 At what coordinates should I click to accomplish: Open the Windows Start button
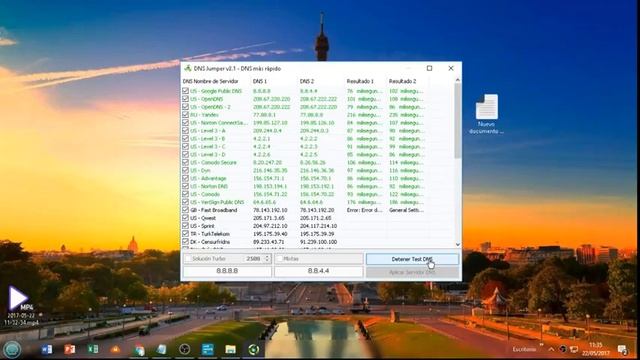(x=11, y=349)
